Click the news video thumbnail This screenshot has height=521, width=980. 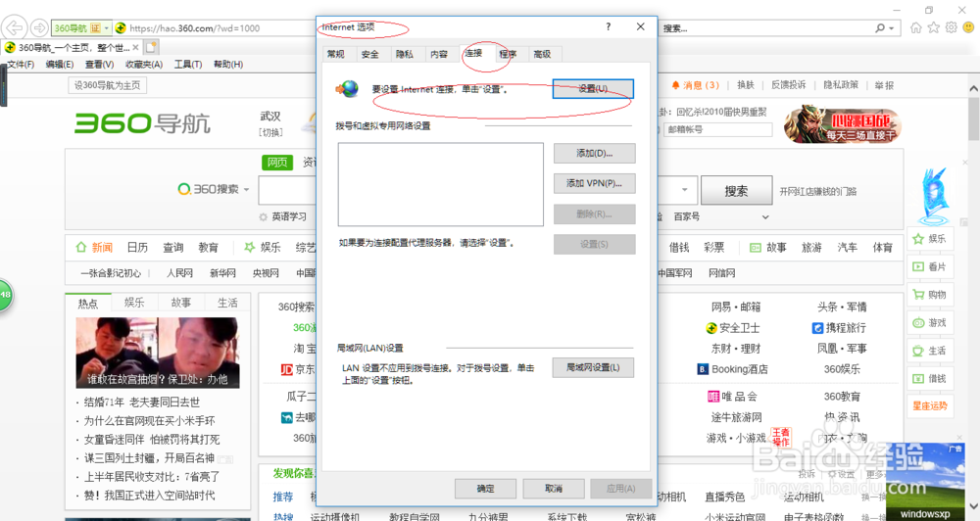(x=158, y=353)
